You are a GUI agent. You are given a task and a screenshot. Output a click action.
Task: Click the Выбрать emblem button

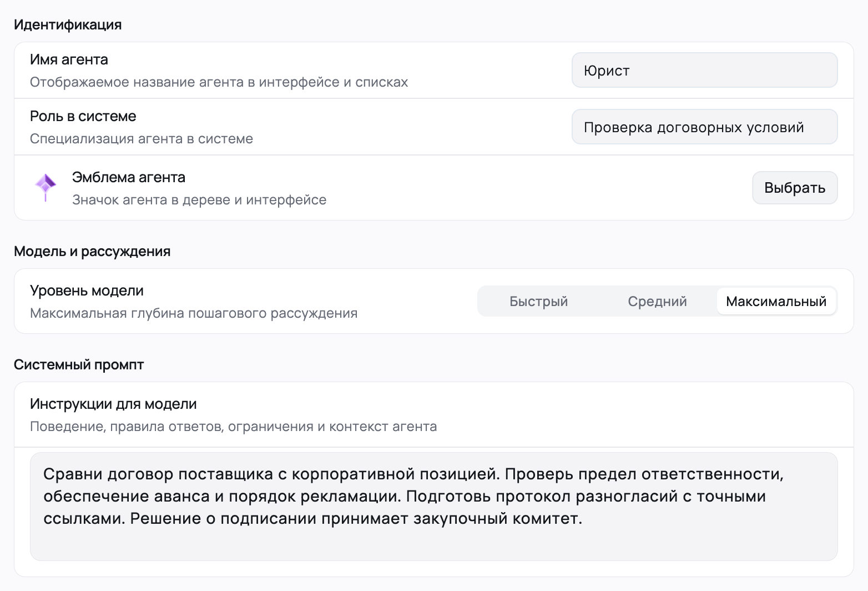point(795,188)
